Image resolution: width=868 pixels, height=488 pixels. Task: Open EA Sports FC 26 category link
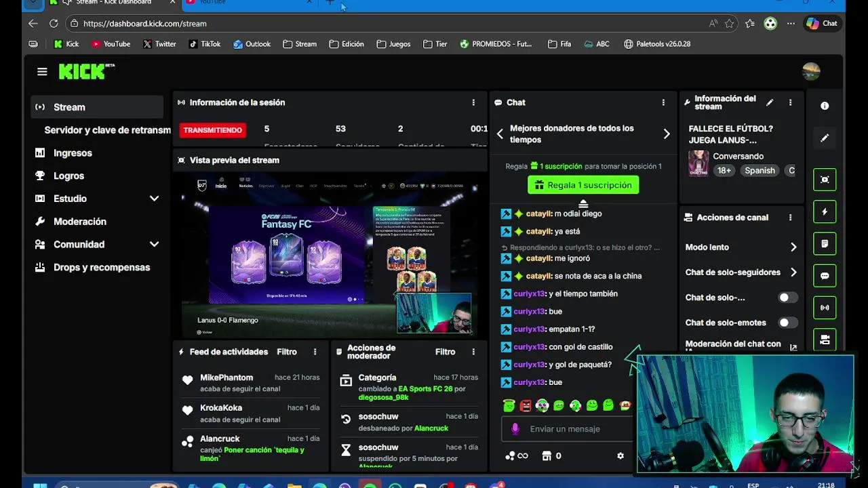coord(425,389)
